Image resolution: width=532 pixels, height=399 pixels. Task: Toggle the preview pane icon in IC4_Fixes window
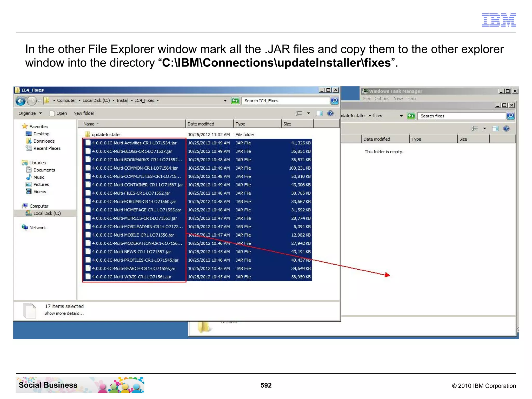pyautogui.click(x=319, y=113)
